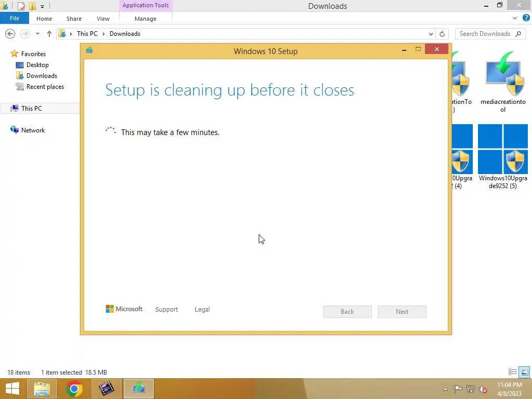This screenshot has height=399, width=532.
Task: Open recent locations dropdown arrow
Action: pos(37,34)
